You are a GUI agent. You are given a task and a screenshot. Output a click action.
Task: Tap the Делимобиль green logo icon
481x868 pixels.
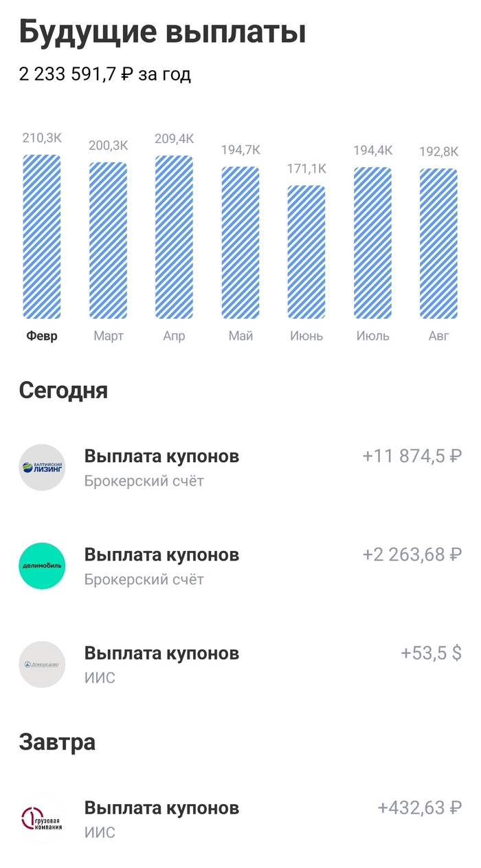click(x=42, y=566)
